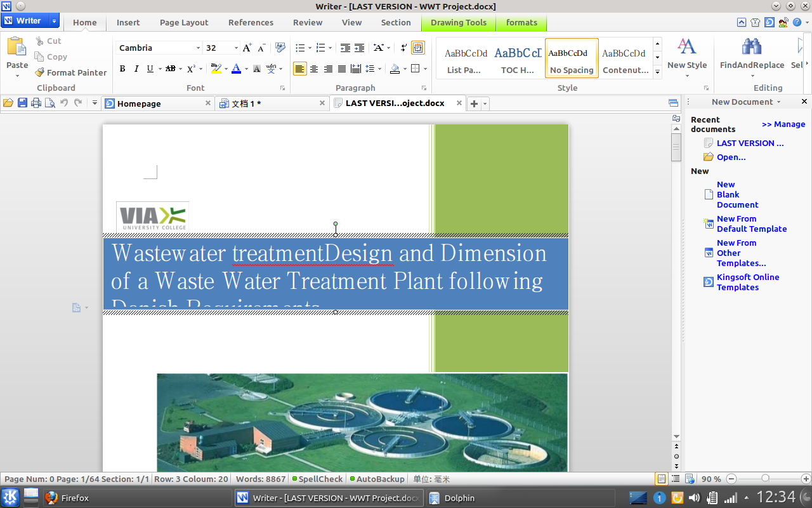Click New From Default Template link

(x=751, y=224)
